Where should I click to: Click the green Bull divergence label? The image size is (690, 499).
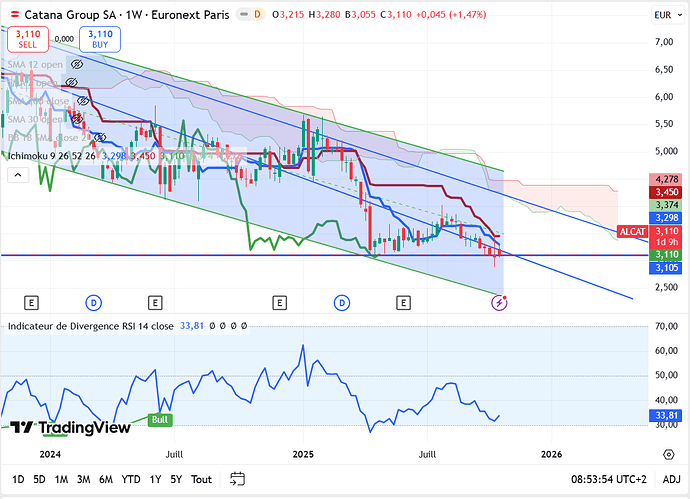pos(158,420)
